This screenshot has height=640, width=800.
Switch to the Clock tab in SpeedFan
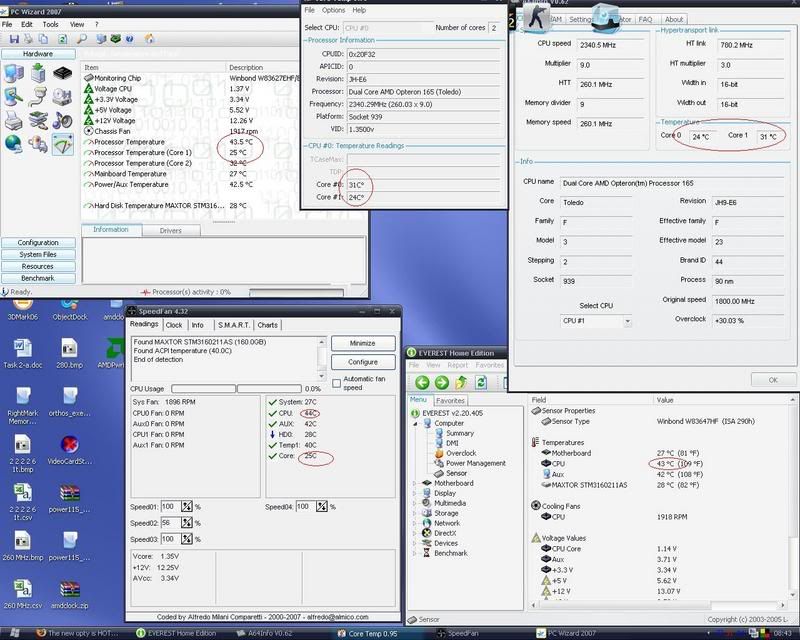173,325
